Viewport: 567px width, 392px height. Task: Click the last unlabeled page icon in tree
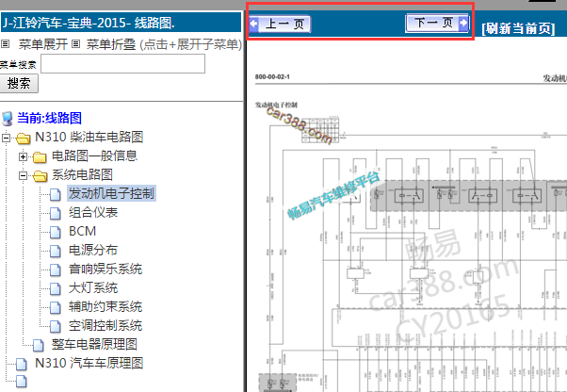point(22,381)
